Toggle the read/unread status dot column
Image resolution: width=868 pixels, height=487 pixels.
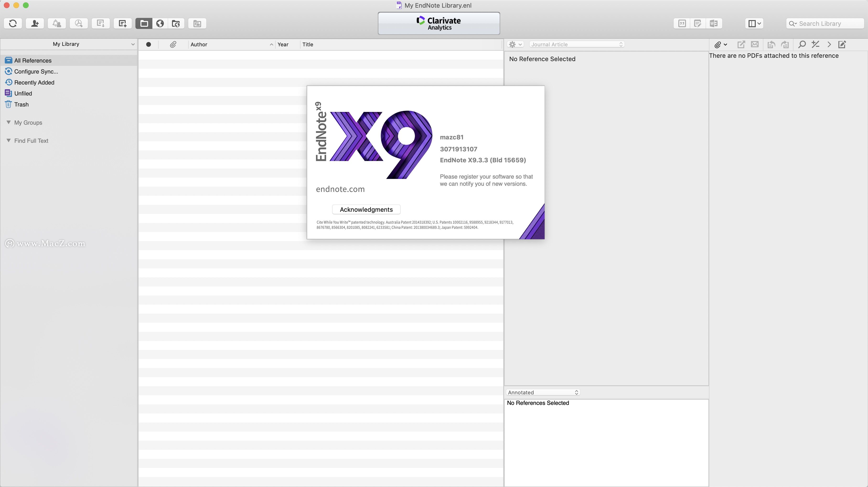coord(148,44)
